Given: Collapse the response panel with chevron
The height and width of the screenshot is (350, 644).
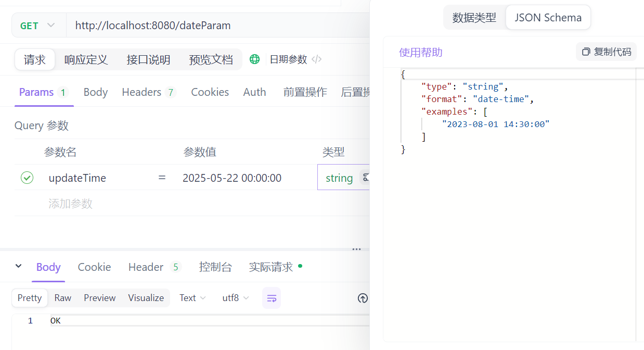Looking at the screenshot, I should pyautogui.click(x=19, y=266).
